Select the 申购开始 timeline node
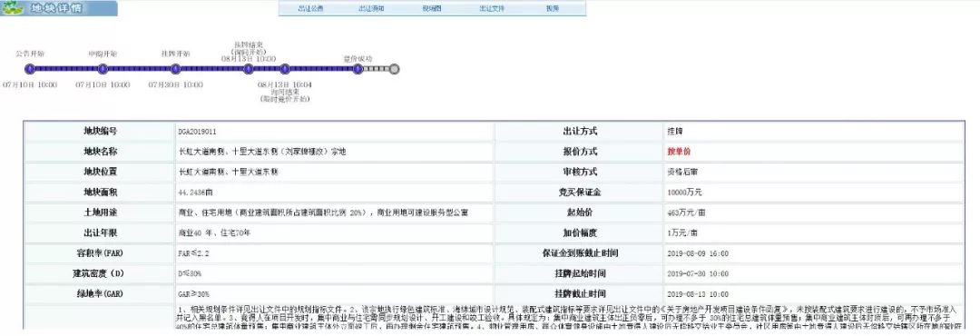980x336 pixels. [103, 69]
